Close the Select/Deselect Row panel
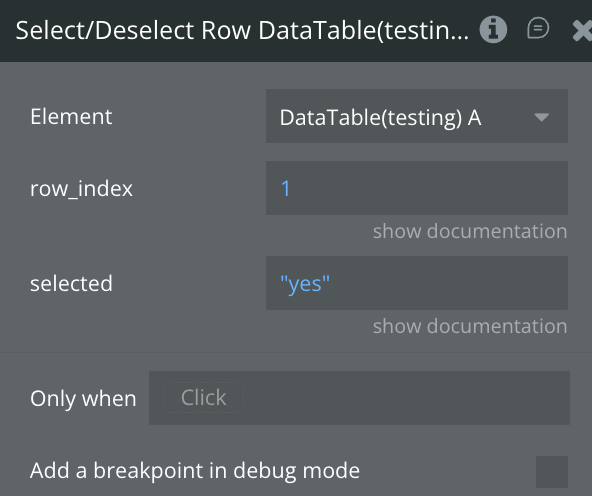The width and height of the screenshot is (592, 496). pyautogui.click(x=582, y=31)
